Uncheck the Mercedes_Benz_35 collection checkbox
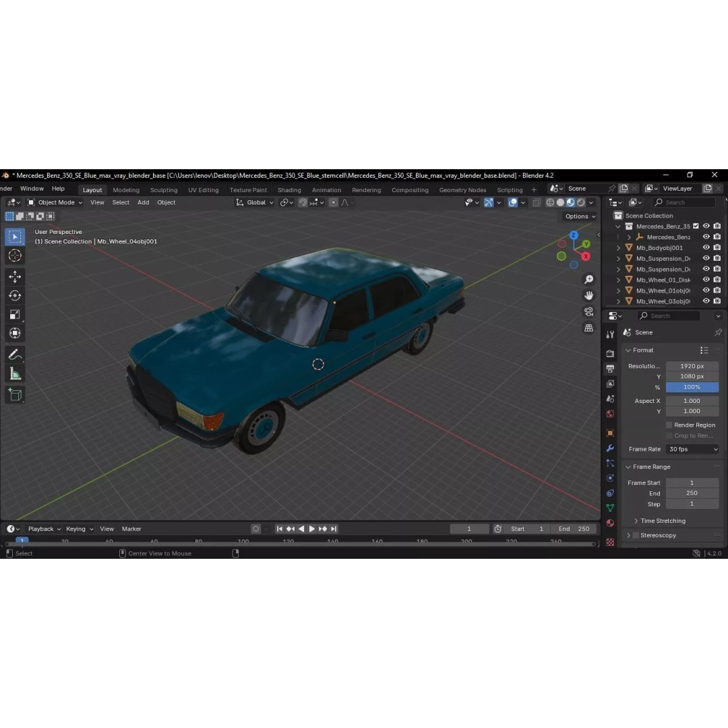The height and width of the screenshot is (728, 728). pyautogui.click(x=696, y=226)
